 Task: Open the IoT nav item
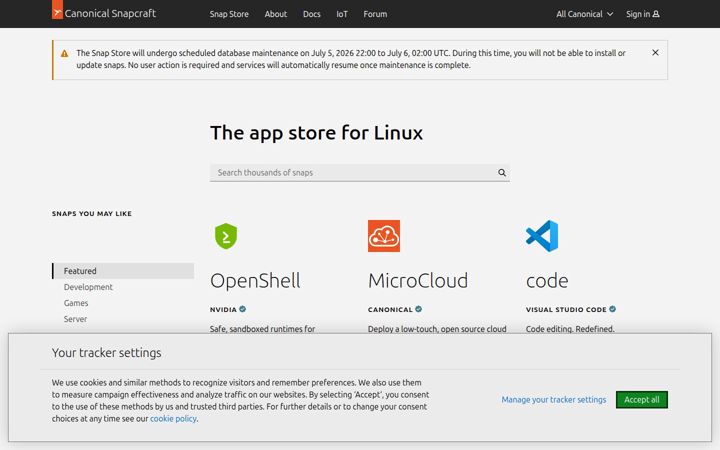342,14
